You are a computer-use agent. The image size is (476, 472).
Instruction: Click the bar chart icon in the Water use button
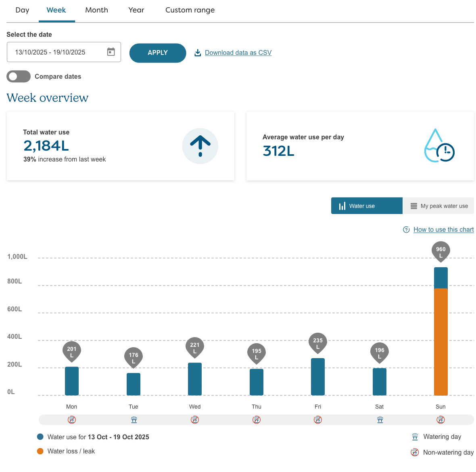click(x=342, y=206)
